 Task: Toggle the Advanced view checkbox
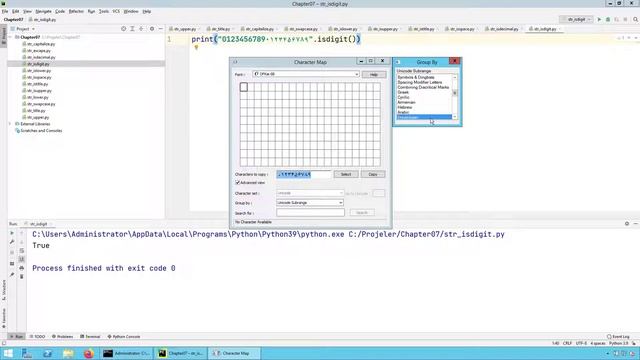[238, 183]
